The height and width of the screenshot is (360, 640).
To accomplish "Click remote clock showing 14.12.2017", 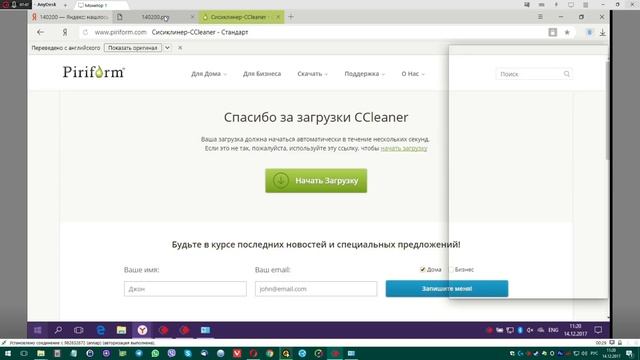I will click(575, 330).
